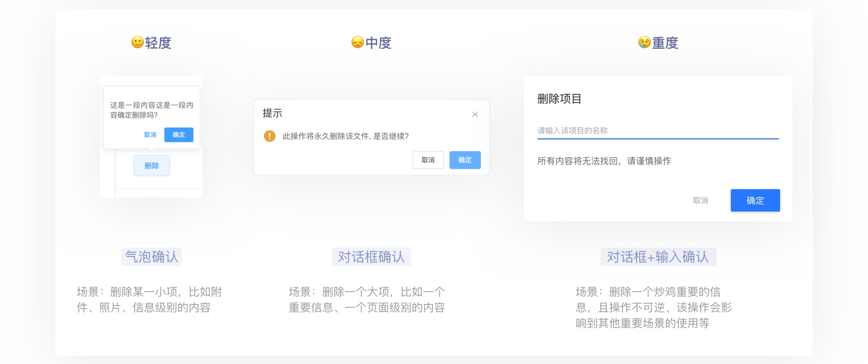The height and width of the screenshot is (364, 868).
Task: Click the 对话框确认 label tag
Action: tap(371, 256)
